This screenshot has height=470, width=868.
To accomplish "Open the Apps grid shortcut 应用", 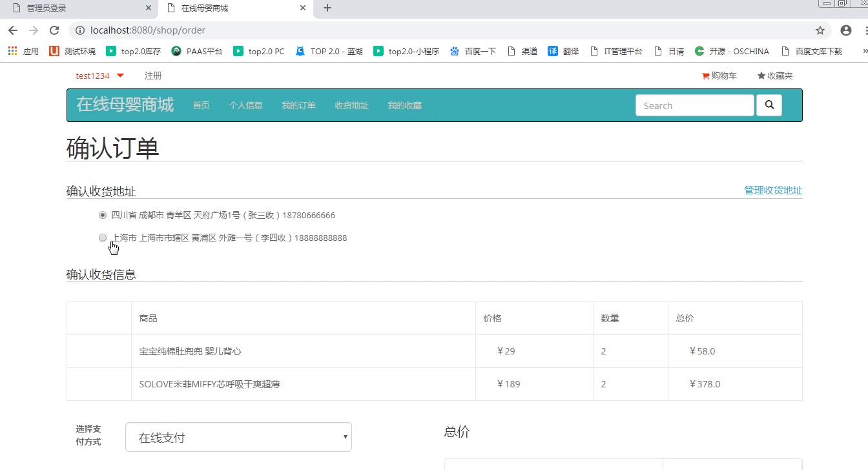I will click(23, 51).
